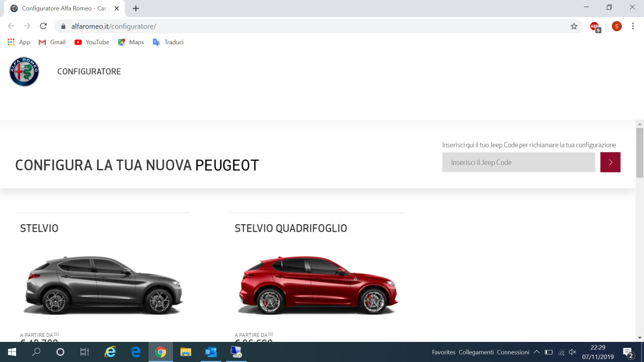The width and height of the screenshot is (644, 362).
Task: Open Task View on the taskbar
Action: click(85, 352)
